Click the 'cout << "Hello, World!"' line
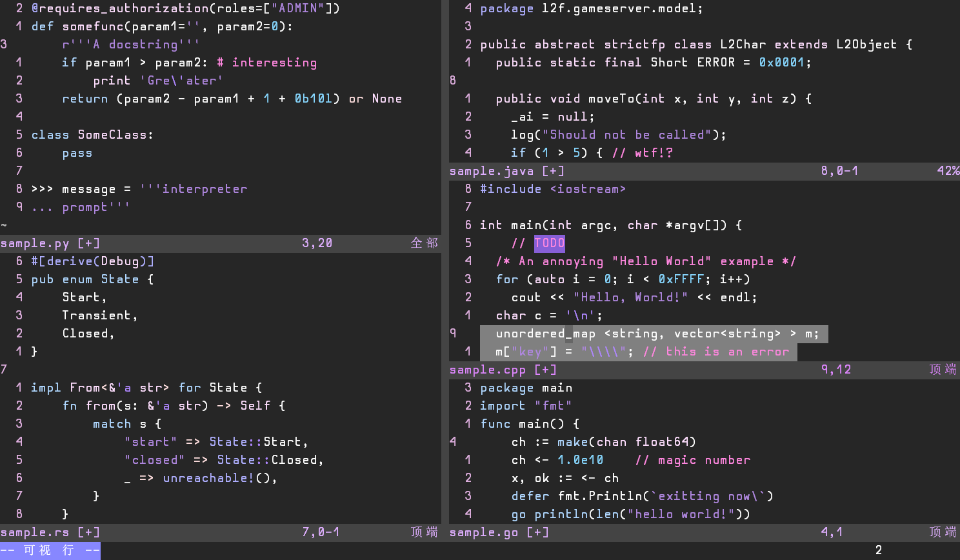The width and height of the screenshot is (960, 560). (635, 297)
